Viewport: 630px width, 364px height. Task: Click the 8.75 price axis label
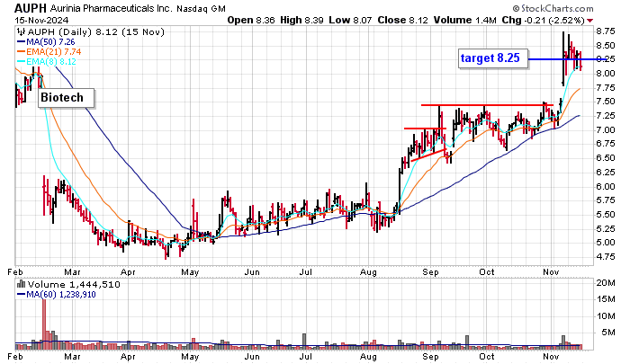point(606,31)
